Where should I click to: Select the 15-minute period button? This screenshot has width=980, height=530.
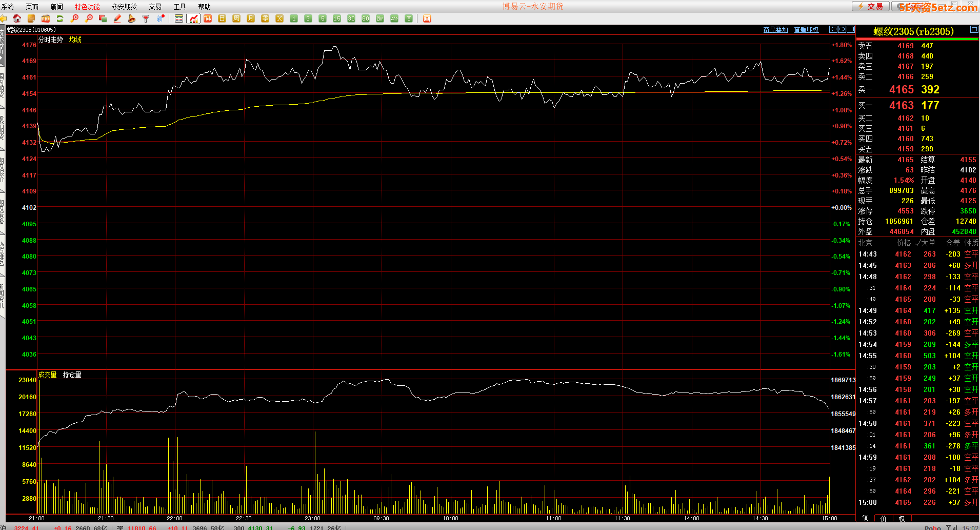[x=337, y=18]
